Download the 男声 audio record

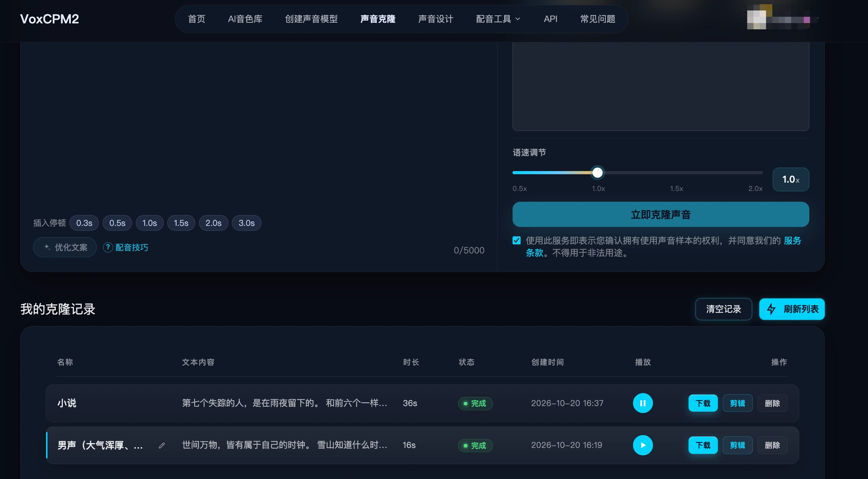[703, 445]
